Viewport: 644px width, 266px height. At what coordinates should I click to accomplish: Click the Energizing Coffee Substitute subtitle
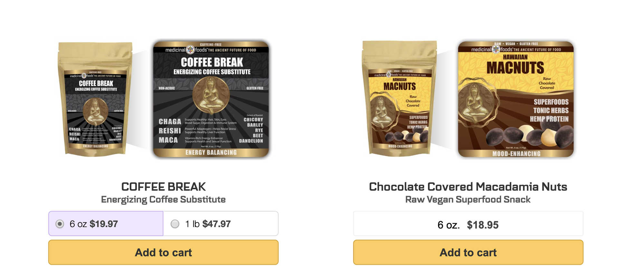163,200
